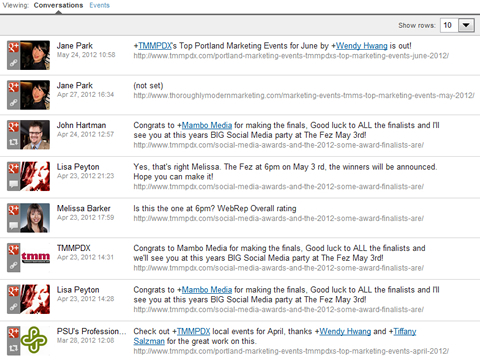
Task: Open Lisa Peyton's avatar on Apr 23 14:28 post
Action: 35,299
